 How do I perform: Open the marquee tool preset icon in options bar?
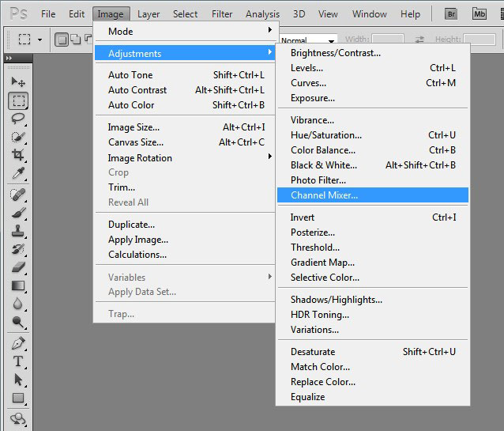point(24,40)
